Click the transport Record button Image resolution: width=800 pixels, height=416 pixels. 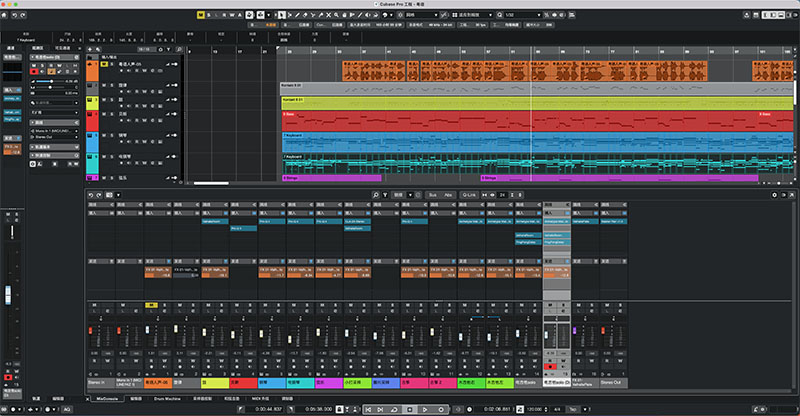[441, 409]
